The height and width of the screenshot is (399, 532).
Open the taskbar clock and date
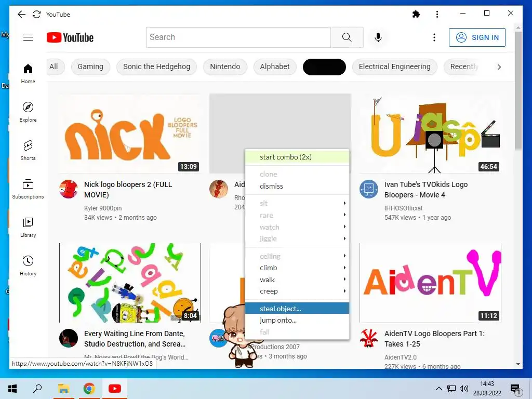click(487, 389)
